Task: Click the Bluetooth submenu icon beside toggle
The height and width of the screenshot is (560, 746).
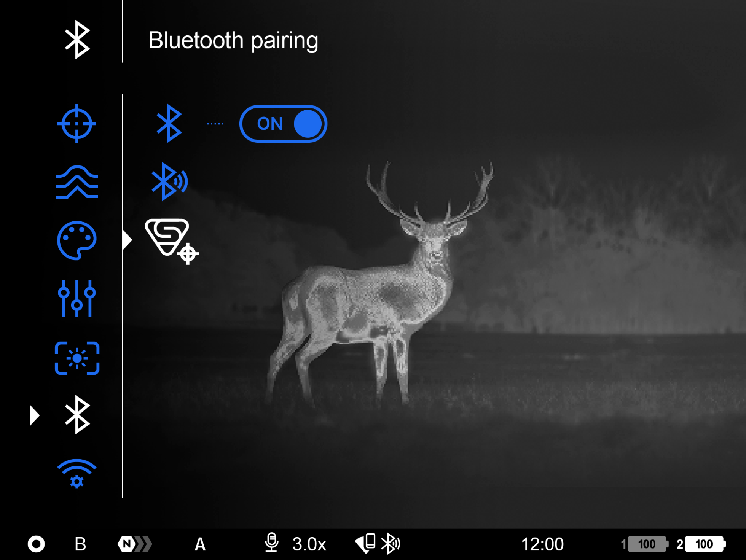Action: pos(169,124)
